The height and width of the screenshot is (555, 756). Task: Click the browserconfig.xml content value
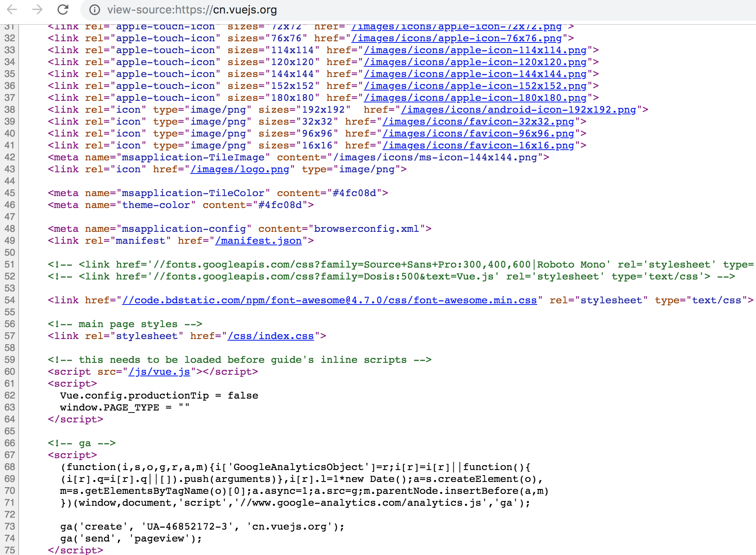tap(366, 229)
